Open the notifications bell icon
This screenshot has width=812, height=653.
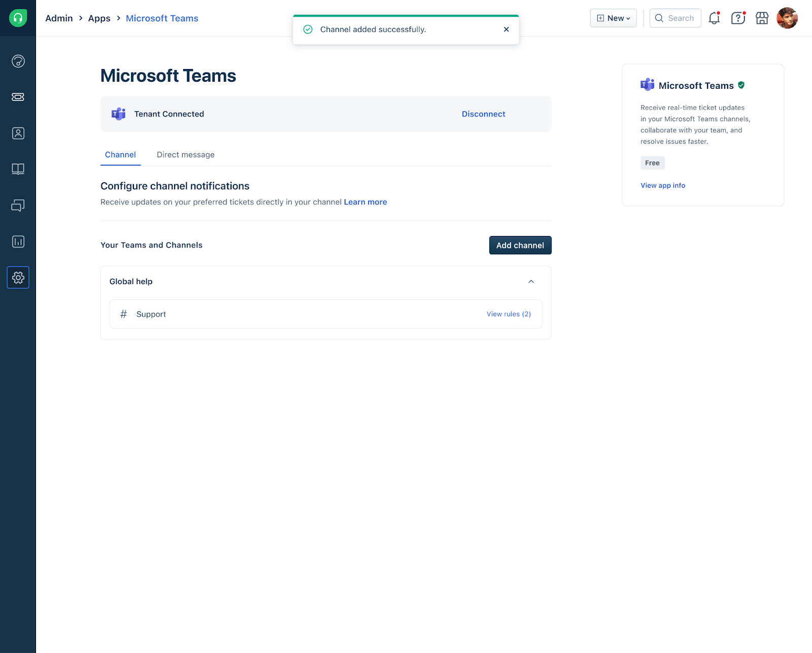[714, 18]
